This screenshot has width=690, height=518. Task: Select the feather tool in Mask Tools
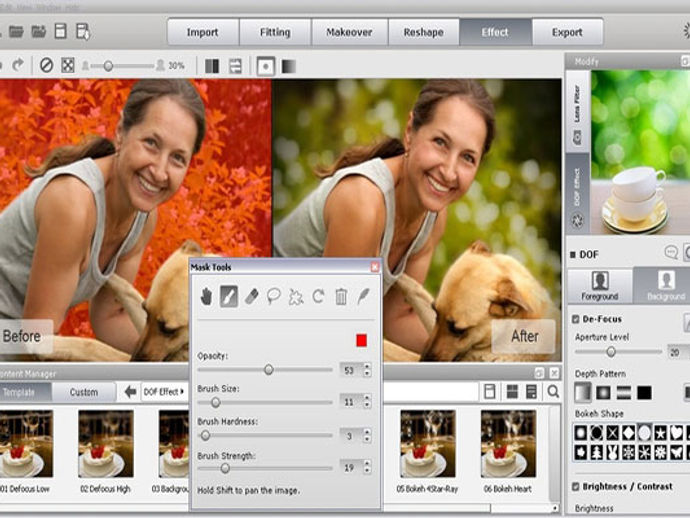point(363,296)
